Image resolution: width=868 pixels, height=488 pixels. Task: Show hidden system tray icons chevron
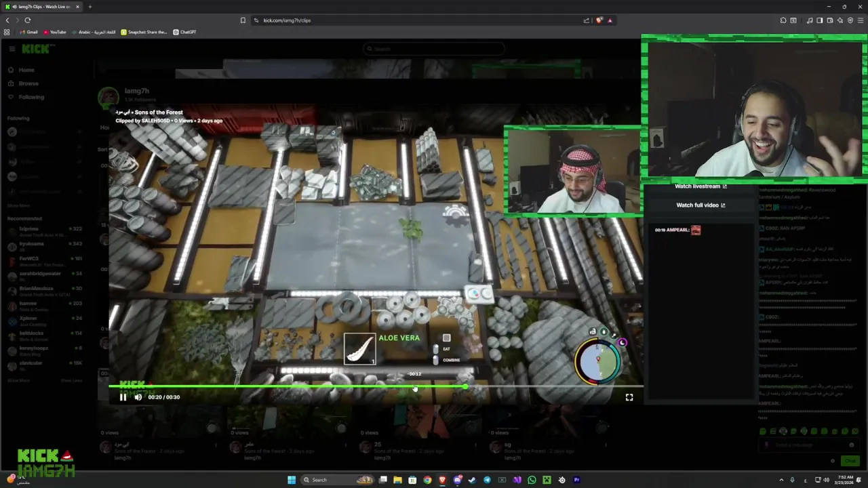pos(781,480)
